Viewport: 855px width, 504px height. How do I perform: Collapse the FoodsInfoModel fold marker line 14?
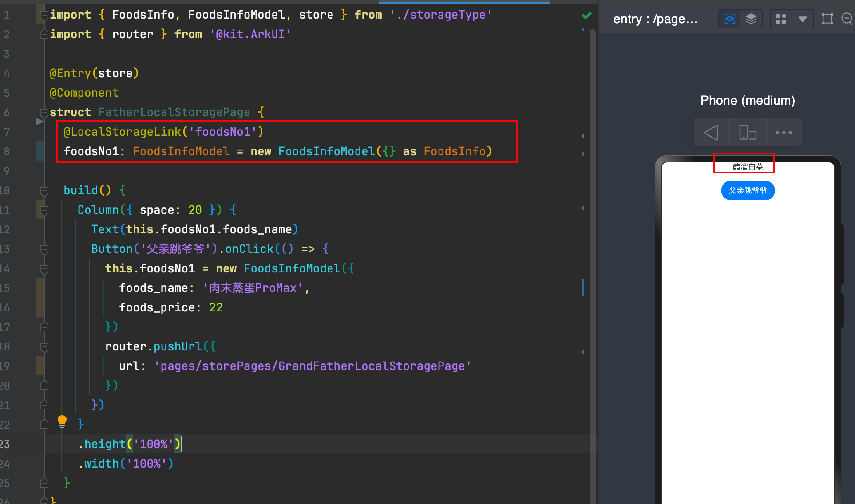click(x=44, y=269)
